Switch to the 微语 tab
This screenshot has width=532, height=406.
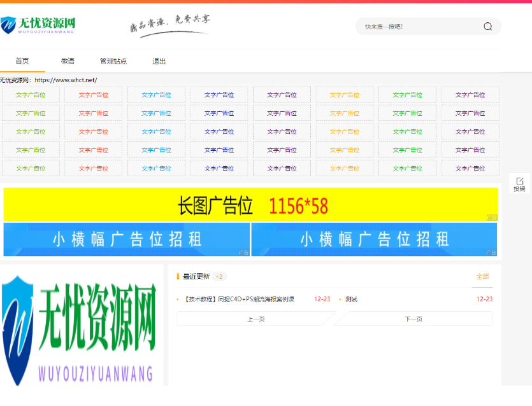(x=68, y=61)
